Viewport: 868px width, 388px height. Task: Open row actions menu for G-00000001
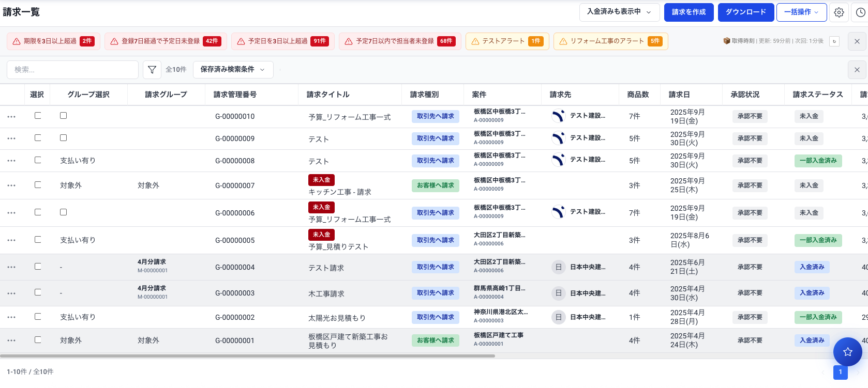[x=11, y=340]
